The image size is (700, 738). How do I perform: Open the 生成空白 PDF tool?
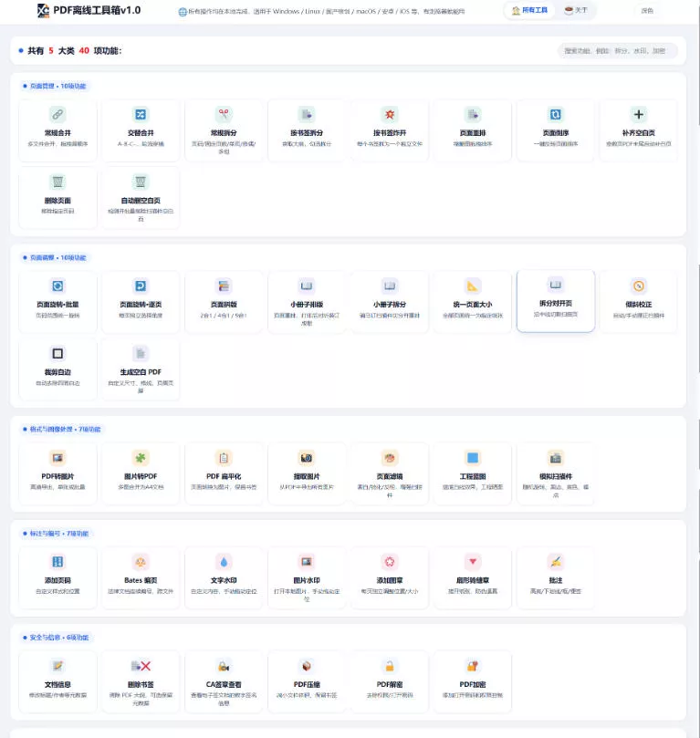coord(141,370)
